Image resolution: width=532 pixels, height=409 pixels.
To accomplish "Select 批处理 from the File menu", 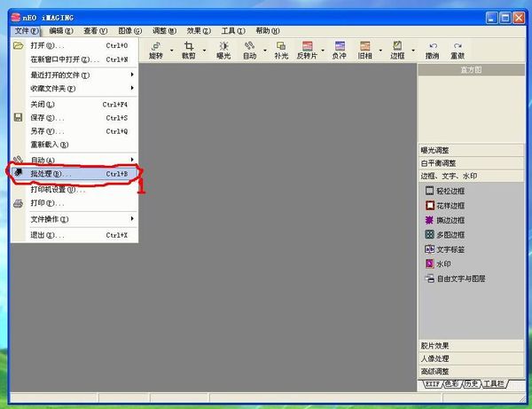I will click(x=71, y=174).
